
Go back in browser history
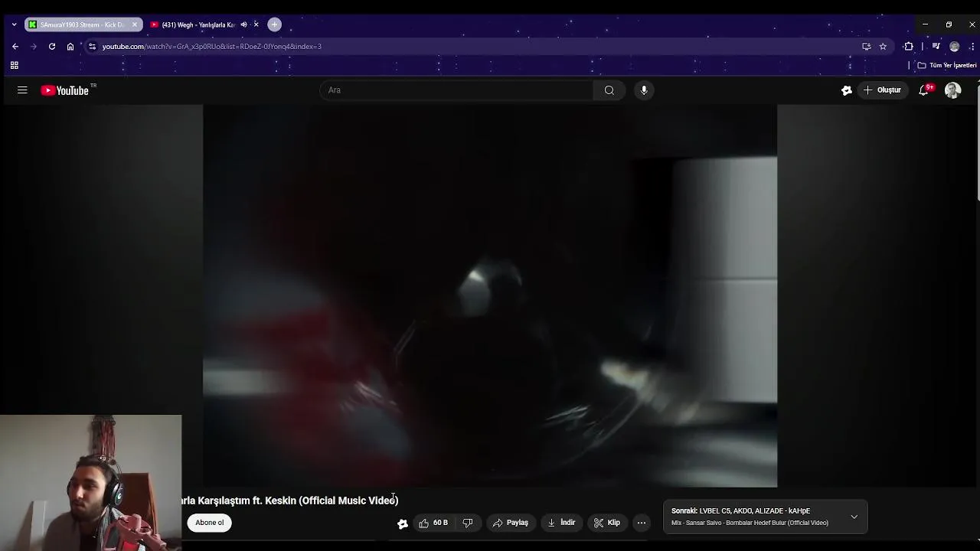(x=15, y=47)
